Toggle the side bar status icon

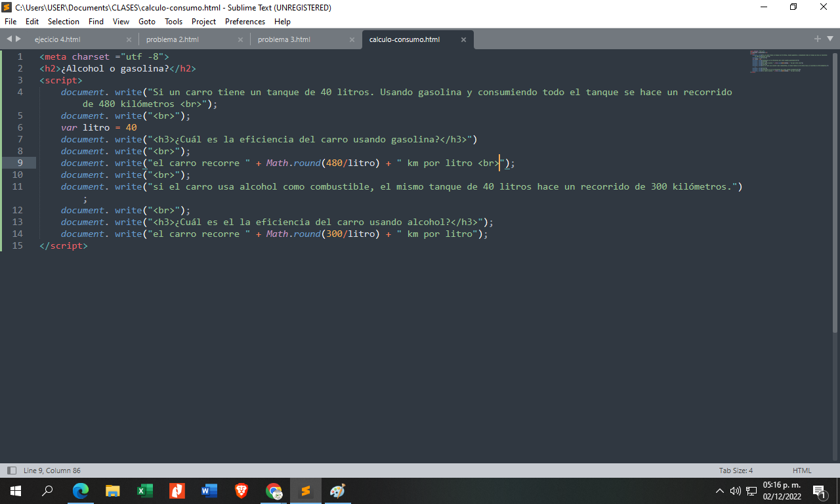click(11, 471)
